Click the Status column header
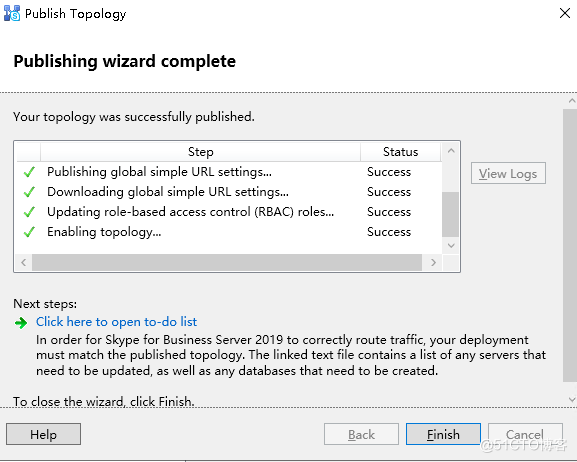This screenshot has height=462, width=577. point(400,152)
